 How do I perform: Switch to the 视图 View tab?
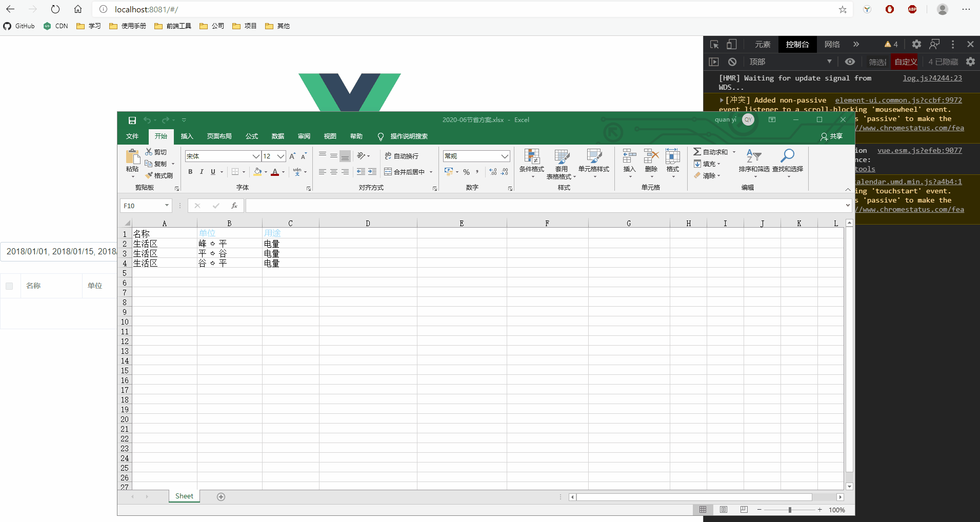click(x=330, y=136)
